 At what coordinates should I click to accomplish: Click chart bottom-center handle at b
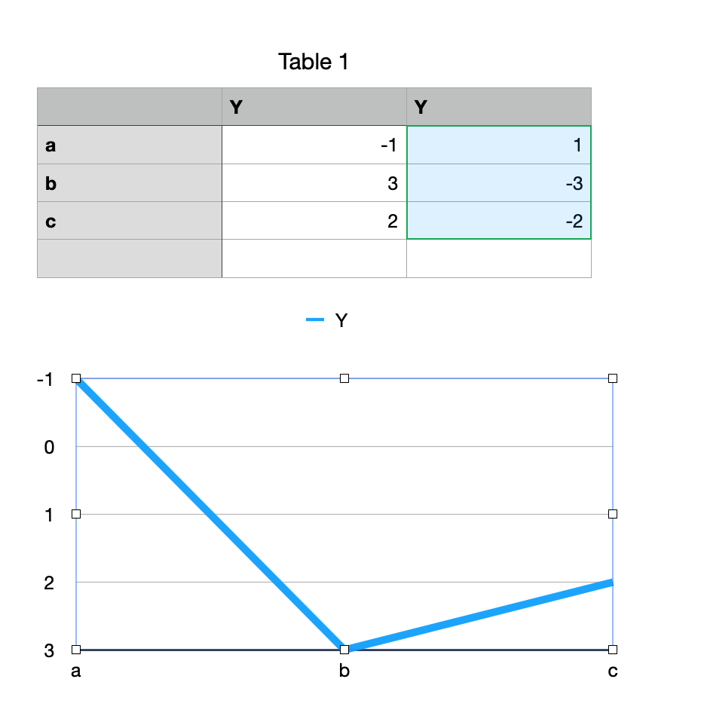(x=344, y=650)
